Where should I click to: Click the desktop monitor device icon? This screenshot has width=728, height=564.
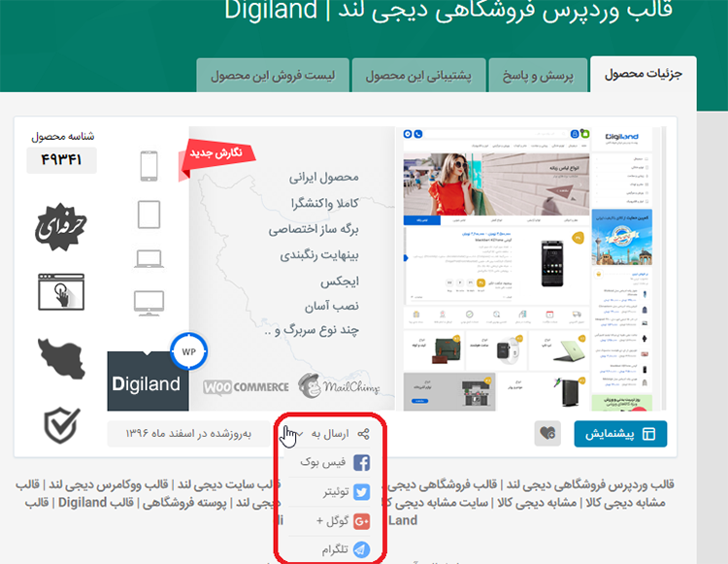[x=149, y=303]
